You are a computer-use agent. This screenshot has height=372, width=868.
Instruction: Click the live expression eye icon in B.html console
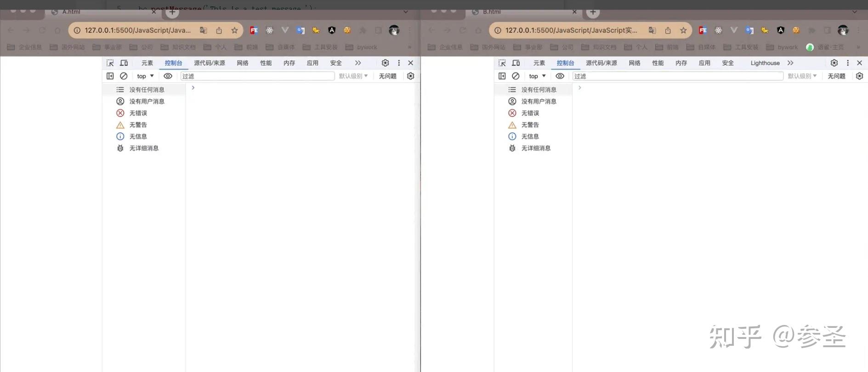[560, 76]
